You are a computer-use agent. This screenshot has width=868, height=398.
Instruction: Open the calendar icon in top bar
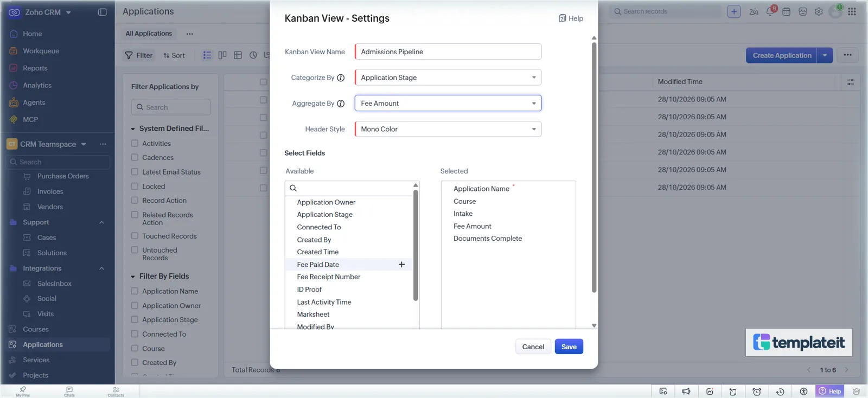click(787, 11)
